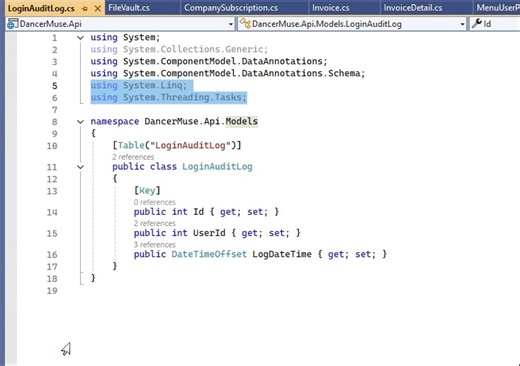This screenshot has height=366, width=520.
Task: Click the using System.Collections.Generic line
Action: coord(179,50)
